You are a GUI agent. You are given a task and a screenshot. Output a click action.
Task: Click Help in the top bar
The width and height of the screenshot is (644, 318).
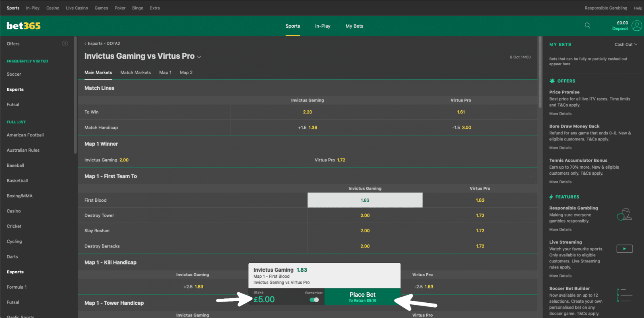click(638, 8)
